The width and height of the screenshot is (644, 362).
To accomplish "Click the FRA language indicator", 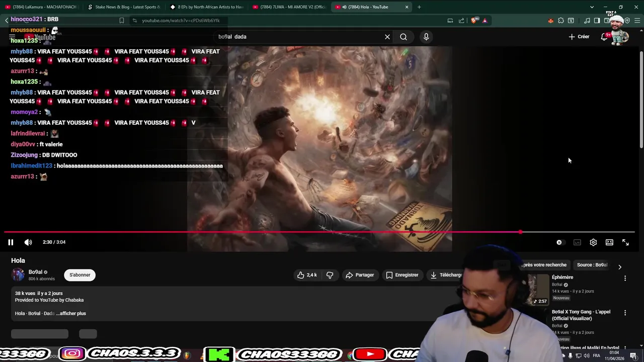I will point(597,356).
